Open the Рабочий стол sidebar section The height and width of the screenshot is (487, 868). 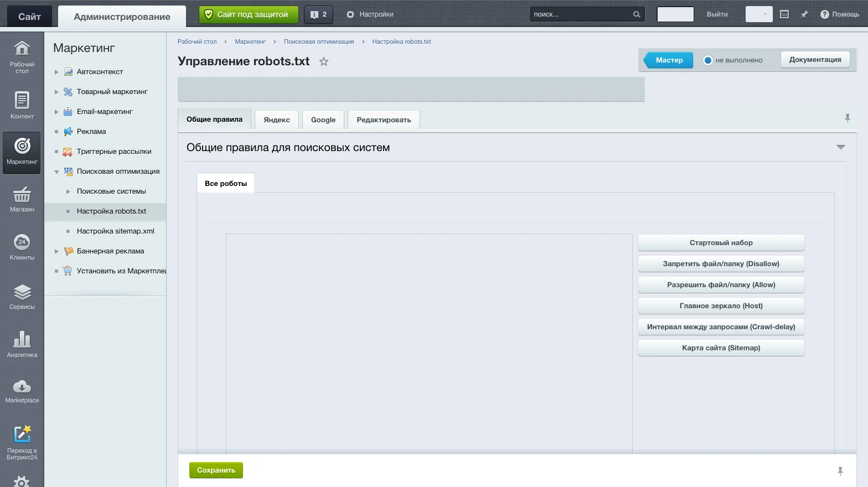tap(22, 57)
